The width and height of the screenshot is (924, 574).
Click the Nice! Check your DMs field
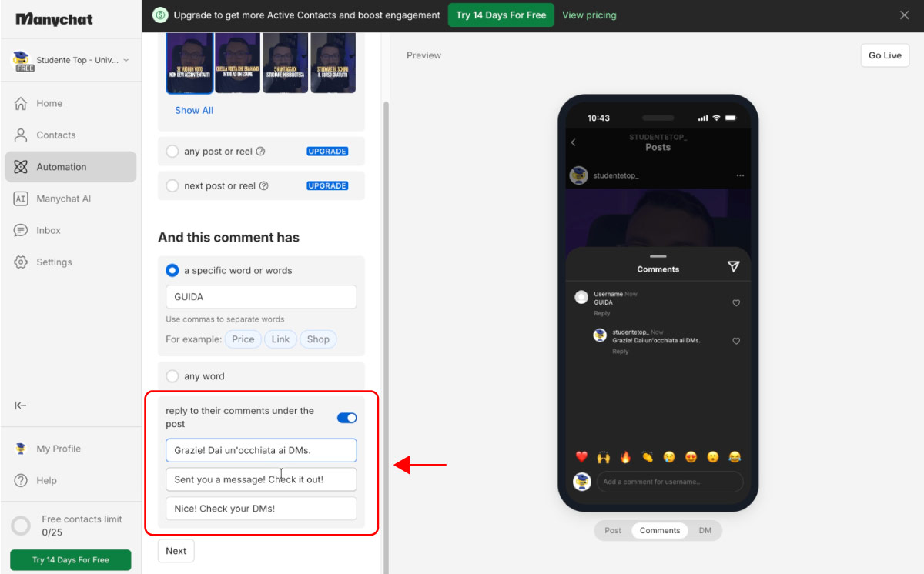(261, 509)
